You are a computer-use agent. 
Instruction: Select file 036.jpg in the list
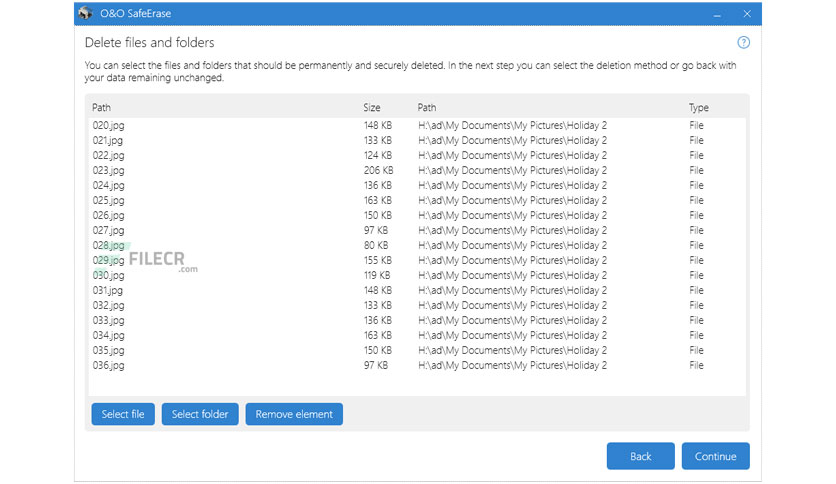[108, 365]
